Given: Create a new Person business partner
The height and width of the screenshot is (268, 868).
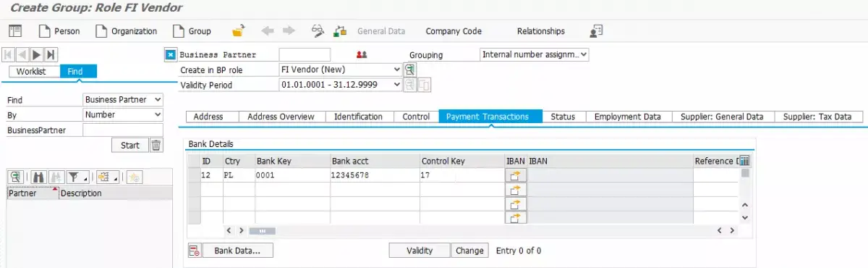Looking at the screenshot, I should pos(59,31).
